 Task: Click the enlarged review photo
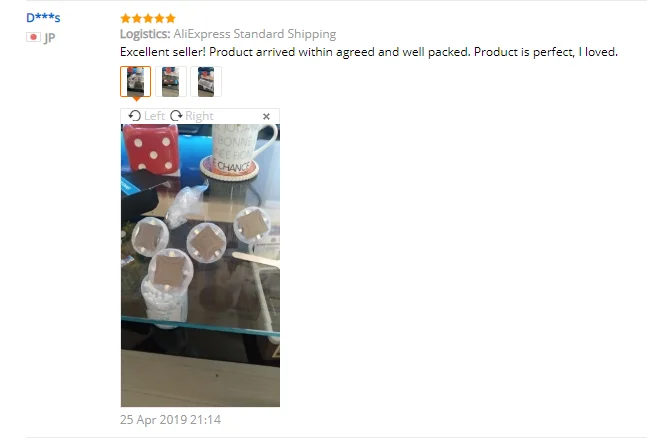point(200,265)
